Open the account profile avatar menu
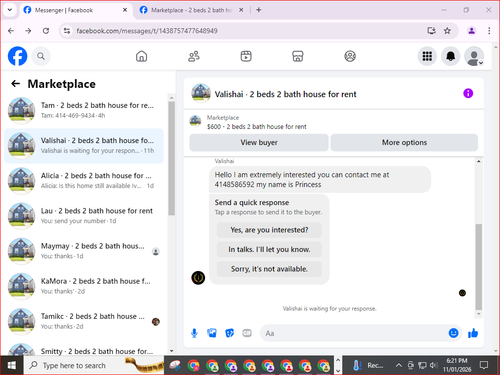The image size is (500, 375). coord(474,56)
